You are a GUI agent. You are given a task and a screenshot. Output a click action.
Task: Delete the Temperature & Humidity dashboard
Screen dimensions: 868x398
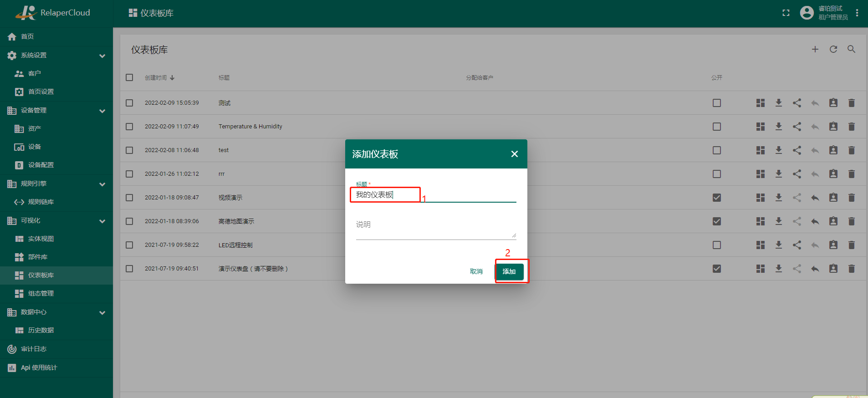852,127
